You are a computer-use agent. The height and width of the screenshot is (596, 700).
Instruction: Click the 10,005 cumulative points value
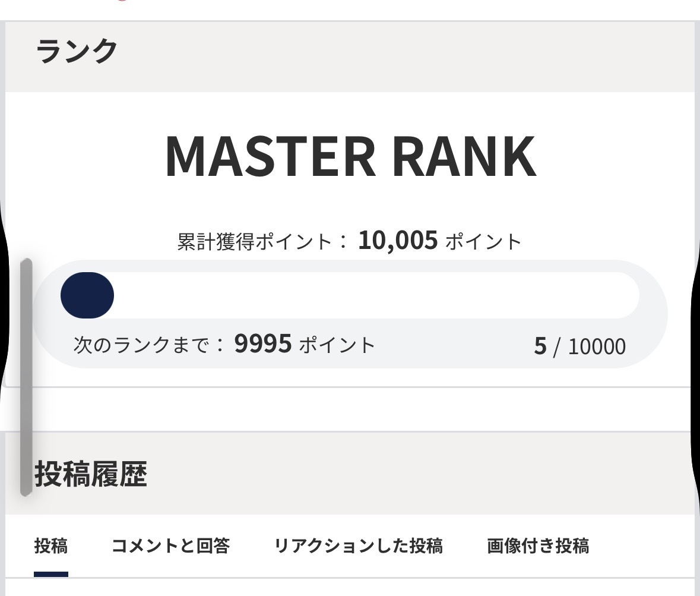click(398, 241)
